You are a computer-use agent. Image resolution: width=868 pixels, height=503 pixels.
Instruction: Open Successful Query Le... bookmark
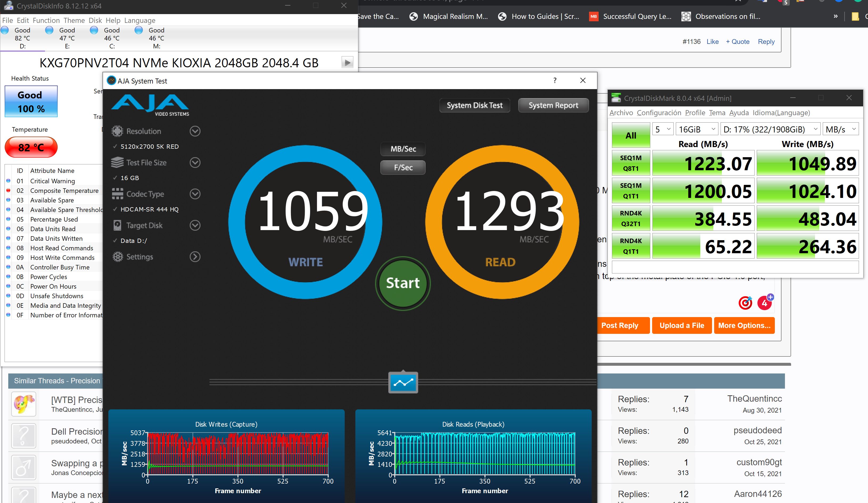point(630,16)
